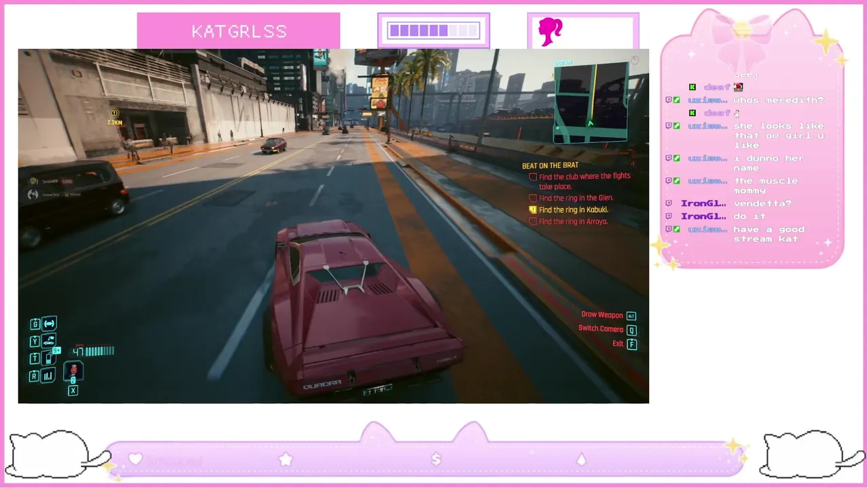Click the R key prompt in the HUD

35,376
